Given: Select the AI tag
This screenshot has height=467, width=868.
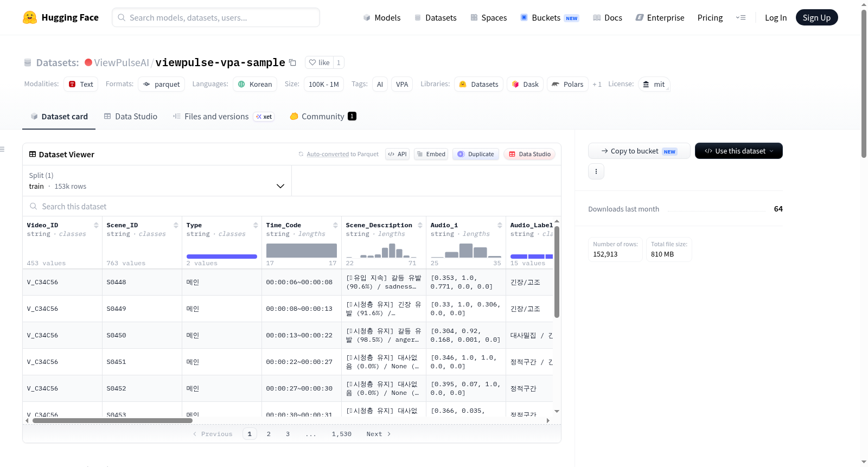Looking at the screenshot, I should pyautogui.click(x=380, y=84).
